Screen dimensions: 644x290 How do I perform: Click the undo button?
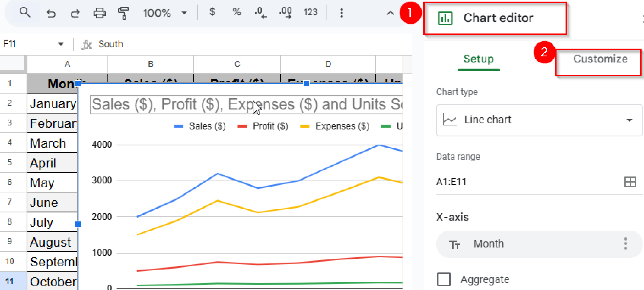click(x=51, y=13)
